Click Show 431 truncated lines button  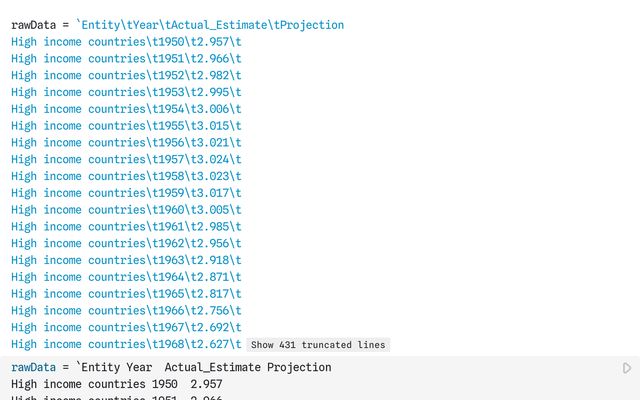[x=317, y=345]
